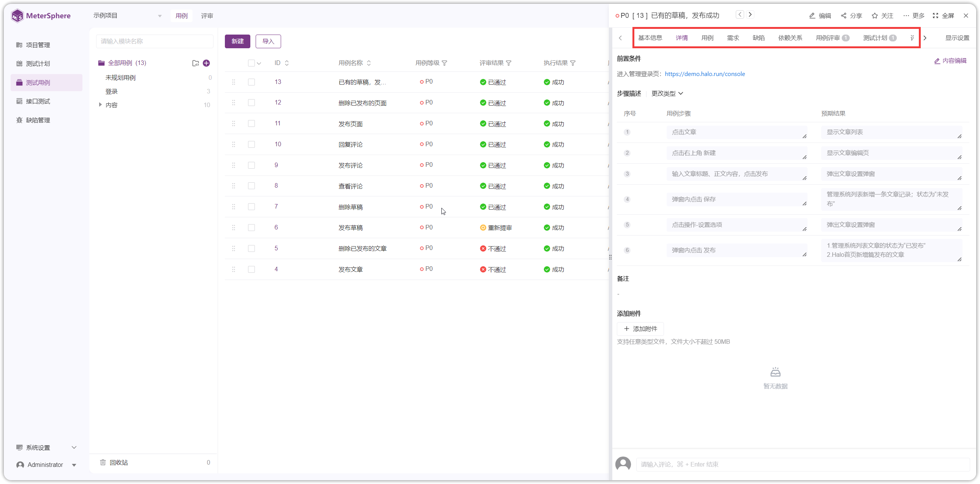Check the box for case 7
The height and width of the screenshot is (484, 980).
click(x=251, y=207)
